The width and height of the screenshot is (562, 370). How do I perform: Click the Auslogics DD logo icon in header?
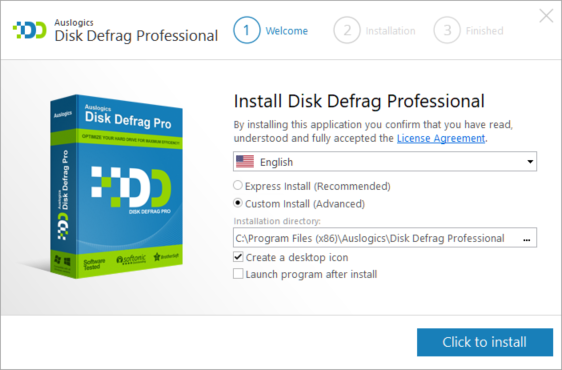30,30
